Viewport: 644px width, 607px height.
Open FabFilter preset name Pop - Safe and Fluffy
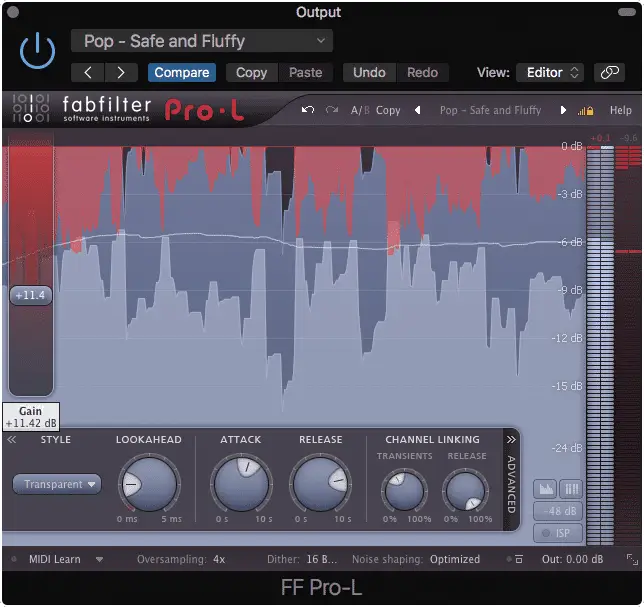click(490, 110)
